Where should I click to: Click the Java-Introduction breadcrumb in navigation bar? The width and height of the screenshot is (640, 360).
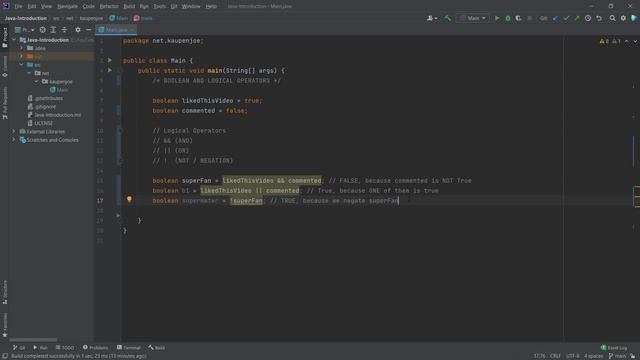pos(26,18)
